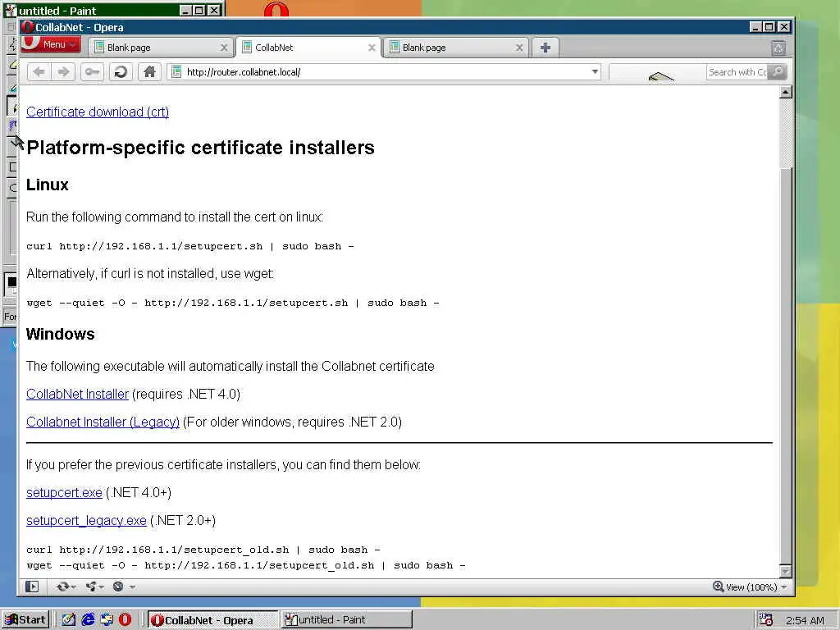Screen dimensions: 840x630
Task: Launch Internet Explorer from Quick Launch
Action: (x=88, y=620)
